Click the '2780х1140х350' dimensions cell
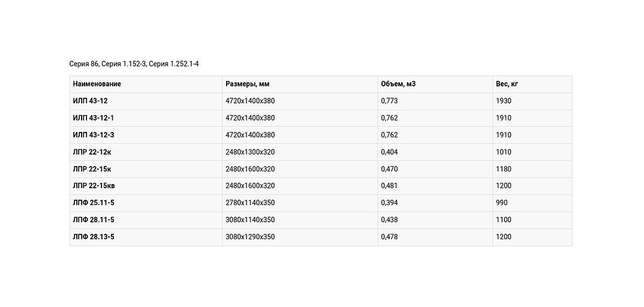 click(x=250, y=203)
